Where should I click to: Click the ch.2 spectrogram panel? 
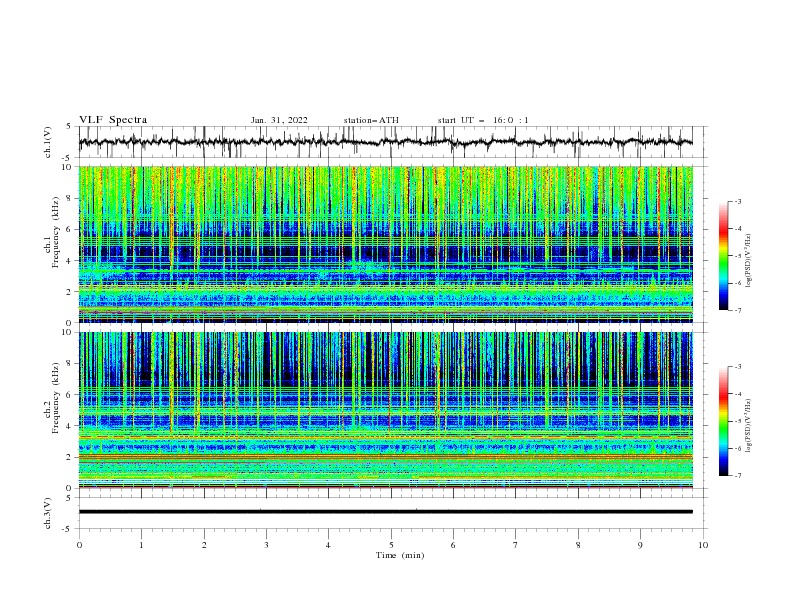click(x=385, y=410)
